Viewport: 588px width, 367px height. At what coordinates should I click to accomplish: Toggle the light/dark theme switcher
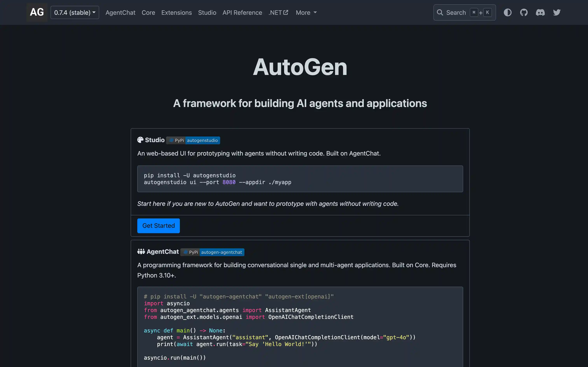507,12
